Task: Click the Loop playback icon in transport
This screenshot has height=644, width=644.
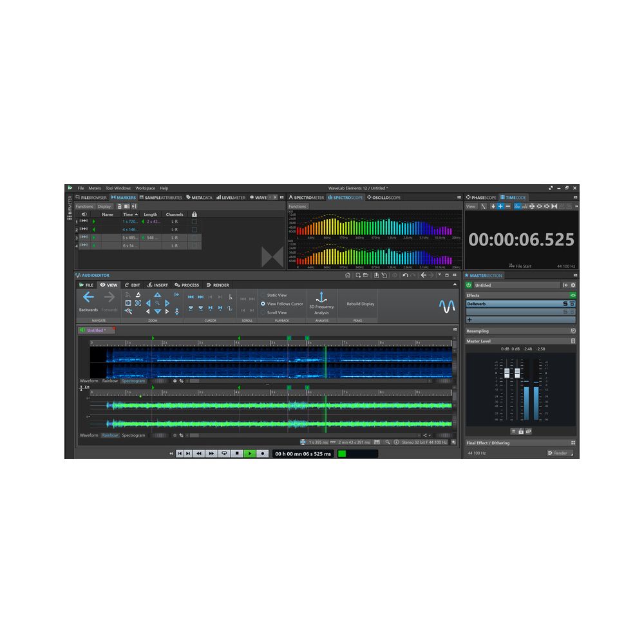Action: point(224,453)
